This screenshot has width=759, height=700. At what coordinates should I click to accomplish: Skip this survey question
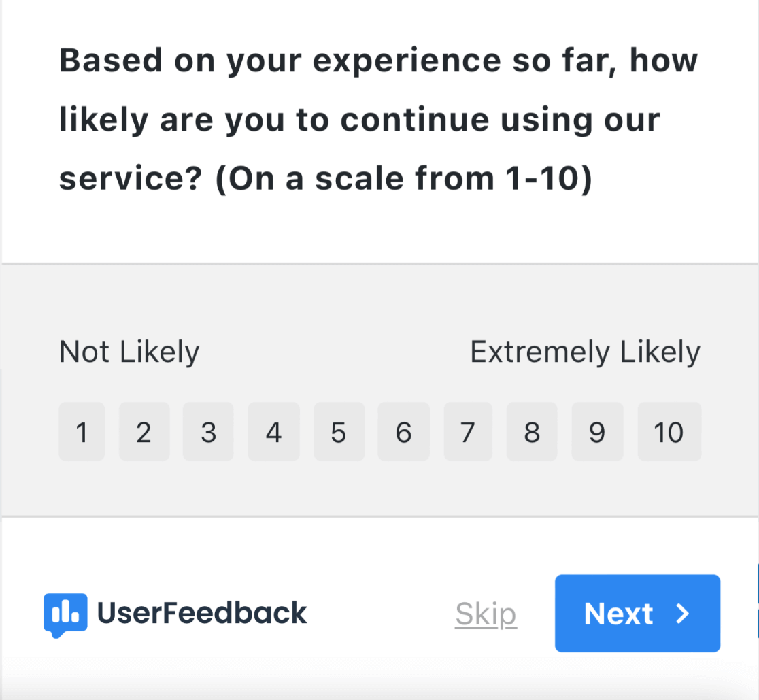coord(486,614)
